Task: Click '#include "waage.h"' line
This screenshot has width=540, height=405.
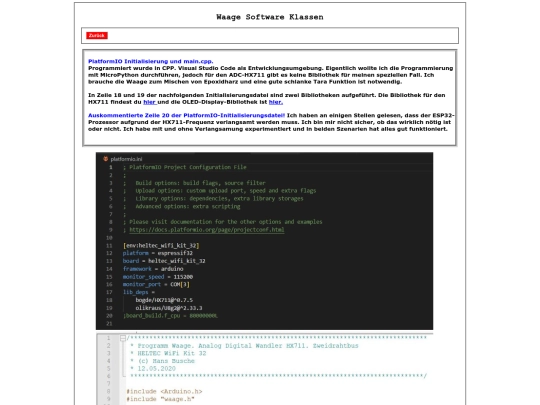Action: click(160, 399)
